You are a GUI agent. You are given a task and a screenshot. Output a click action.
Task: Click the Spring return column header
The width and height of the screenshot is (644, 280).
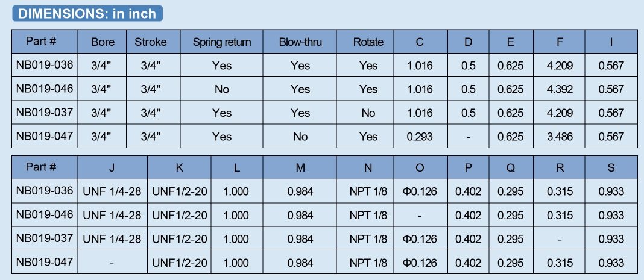pos(222,42)
